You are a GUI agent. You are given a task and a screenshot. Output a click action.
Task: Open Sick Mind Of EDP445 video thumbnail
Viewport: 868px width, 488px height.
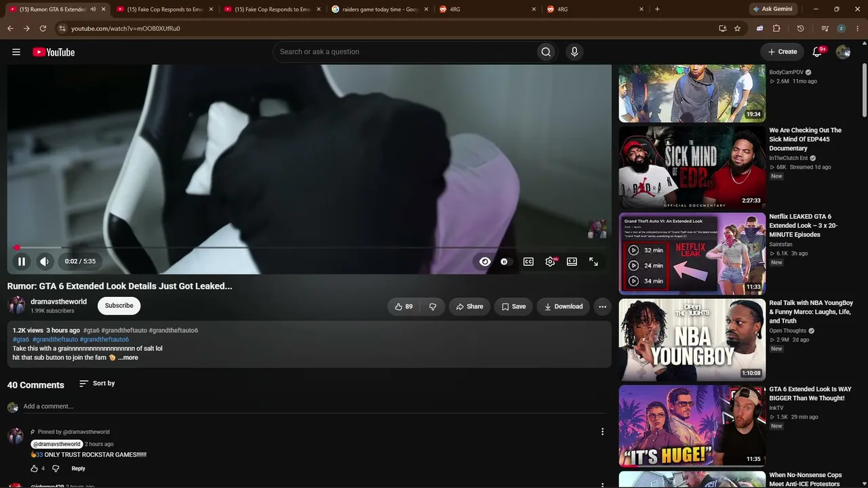point(692,167)
